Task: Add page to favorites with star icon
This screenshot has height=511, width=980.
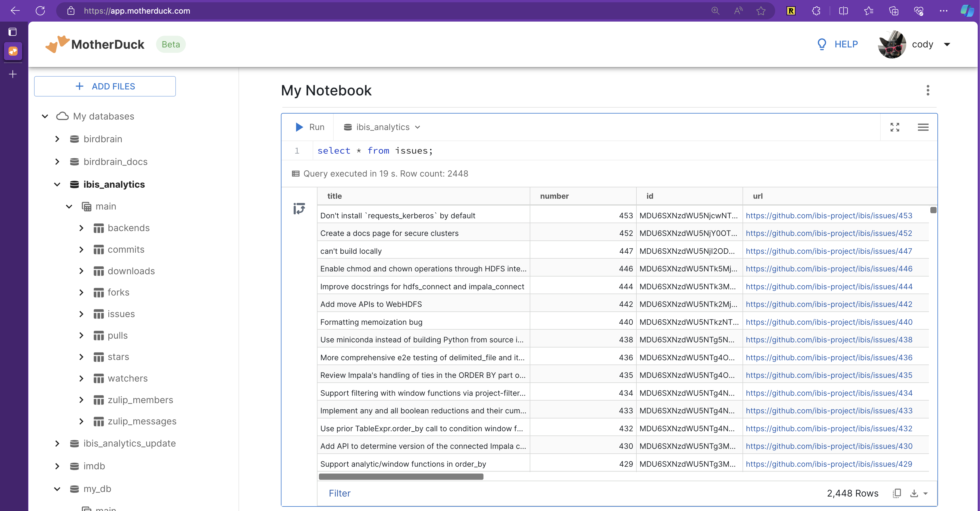Action: tap(761, 11)
